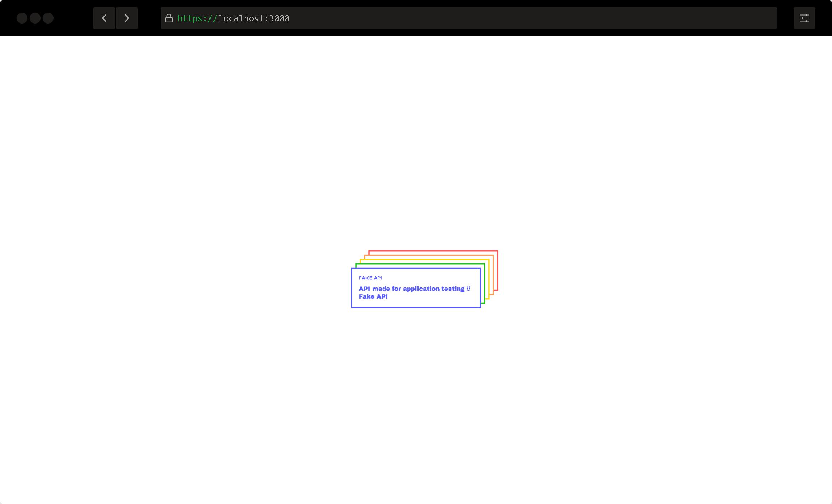This screenshot has width=832, height=504.
Task: Click the blue card's bottom border
Action: coord(416,307)
